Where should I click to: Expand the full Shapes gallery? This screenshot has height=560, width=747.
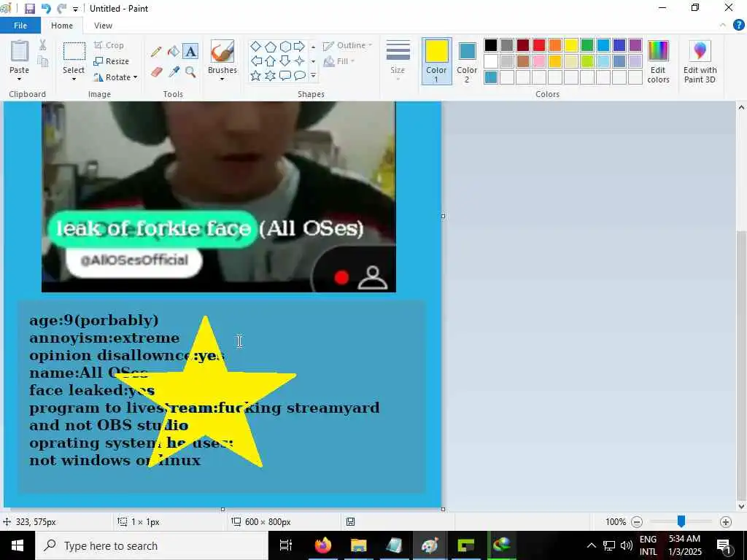(313, 76)
